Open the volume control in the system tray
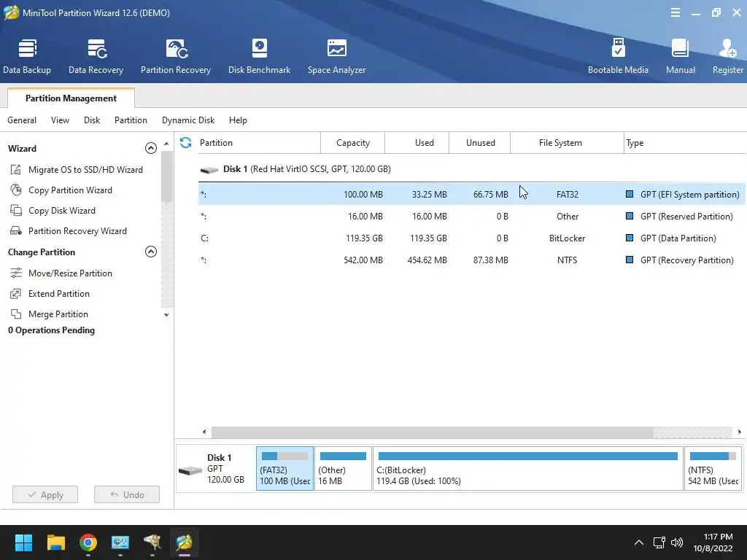The width and height of the screenshot is (747, 560). tap(676, 542)
